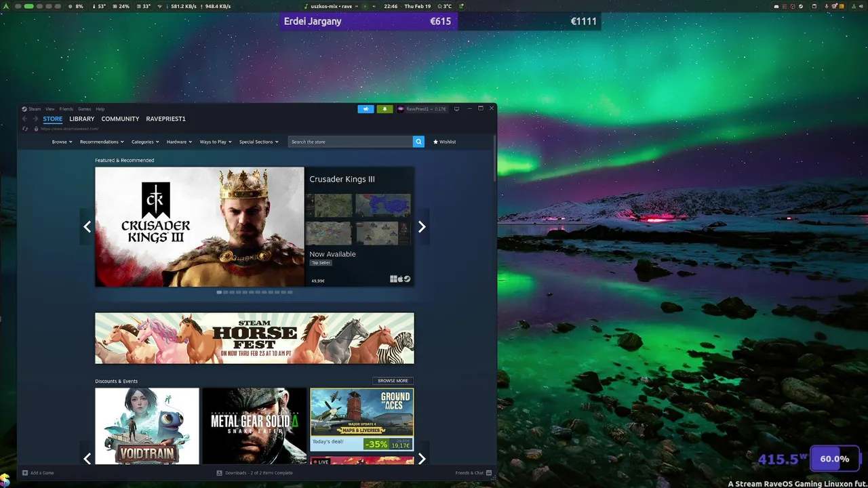Open the Crusader Kings III main capsule image
The image size is (868, 488).
click(x=199, y=227)
